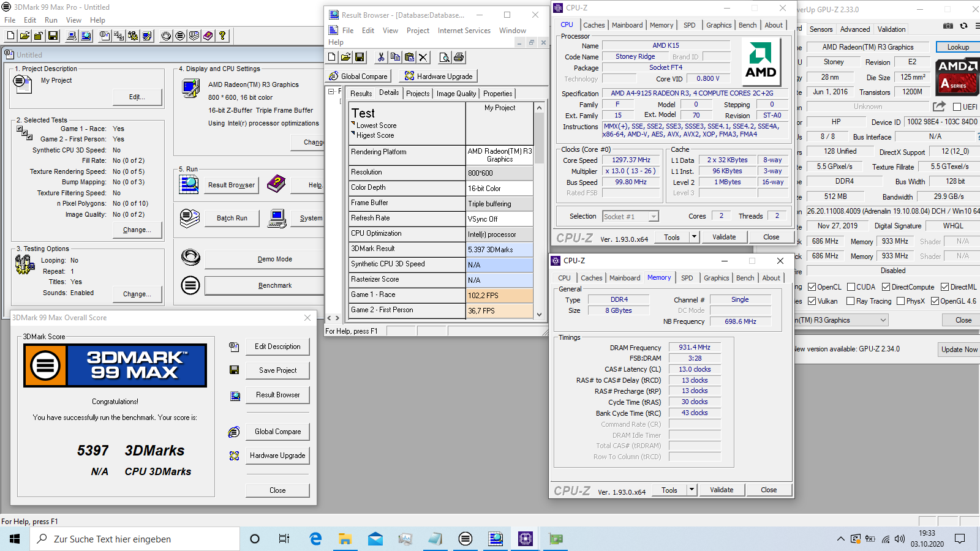This screenshot has height=551, width=980.
Task: Click the Task View taskbar icon
Action: pyautogui.click(x=284, y=539)
